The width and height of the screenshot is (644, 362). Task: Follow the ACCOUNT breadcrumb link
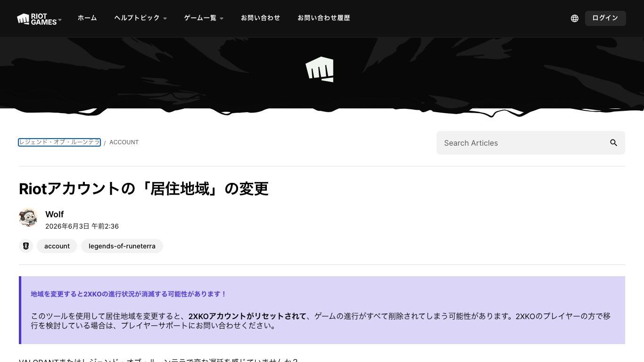tap(124, 142)
